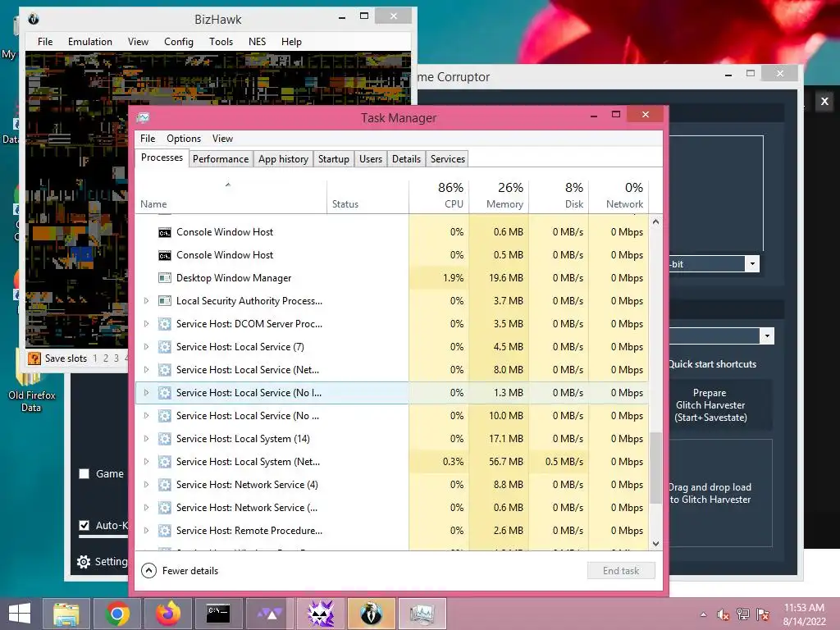Click the scrollbar up arrow in Task Manager
The width and height of the screenshot is (840, 630).
[x=655, y=221]
